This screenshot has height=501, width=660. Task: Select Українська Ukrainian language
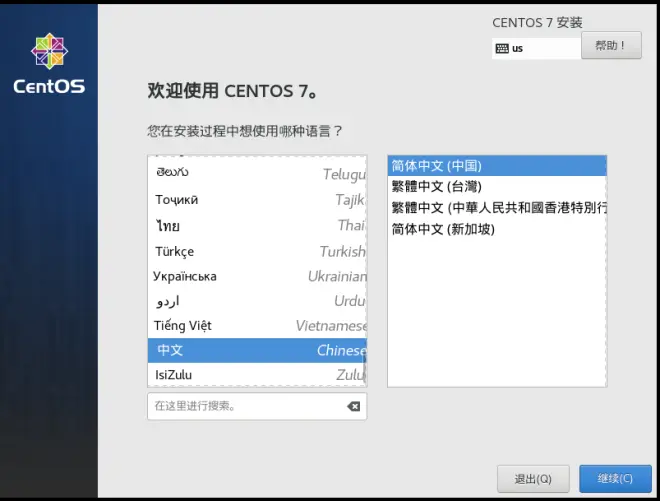257,276
